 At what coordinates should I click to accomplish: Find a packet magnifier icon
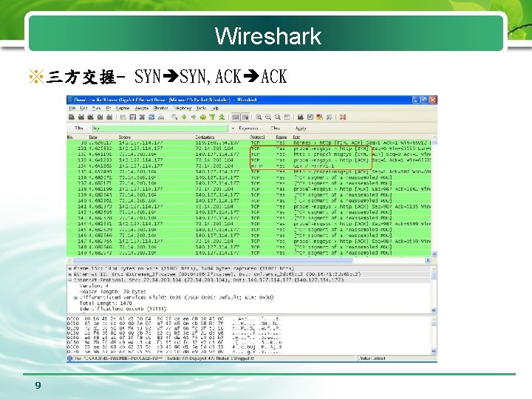click(174, 117)
